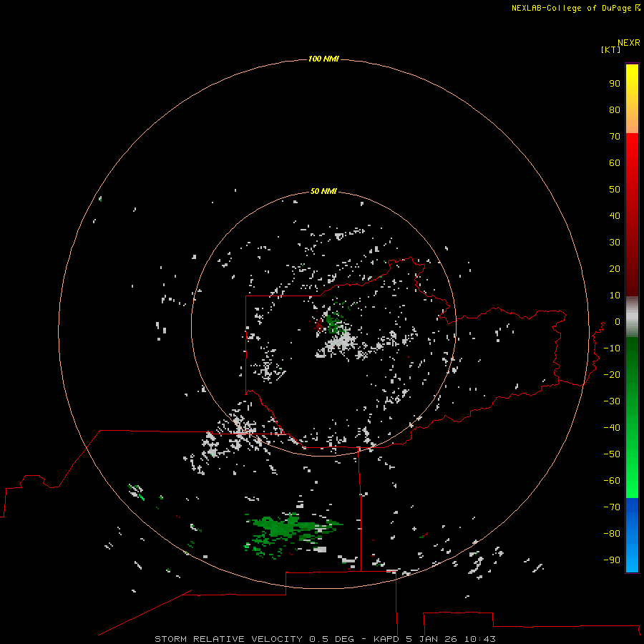Image resolution: width=644 pixels, height=644 pixels.
Task: Click the 10:43 timestamp in caption
Action: tap(479, 639)
